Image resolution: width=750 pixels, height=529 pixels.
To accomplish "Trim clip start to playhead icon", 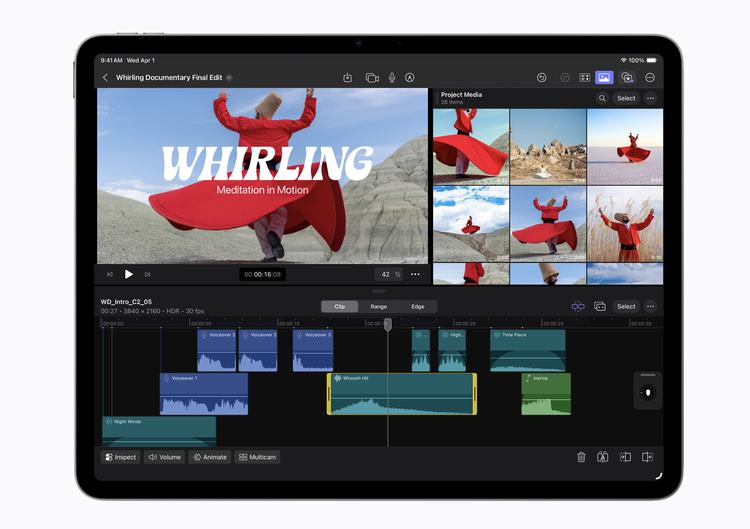I will [625, 457].
